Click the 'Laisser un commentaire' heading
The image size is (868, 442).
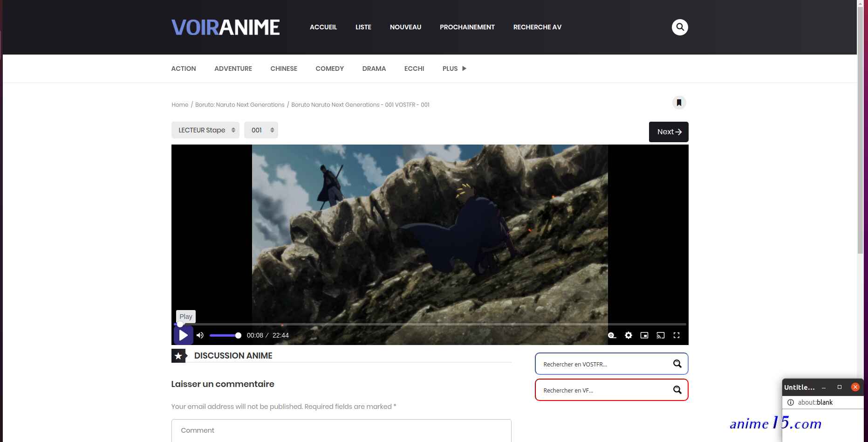223,384
